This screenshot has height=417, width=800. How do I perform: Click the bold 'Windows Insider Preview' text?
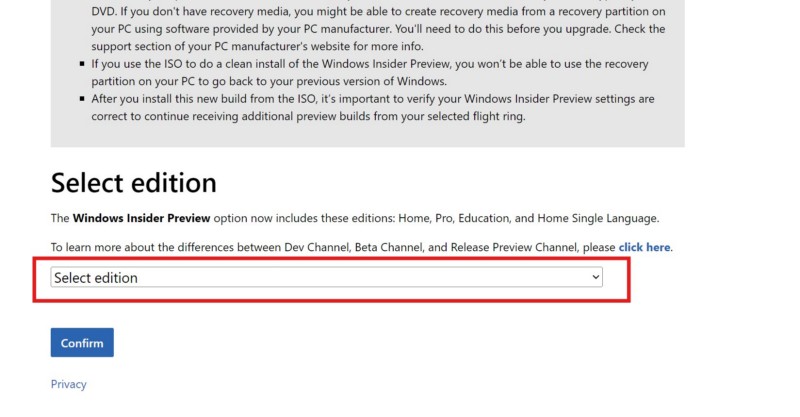click(141, 218)
